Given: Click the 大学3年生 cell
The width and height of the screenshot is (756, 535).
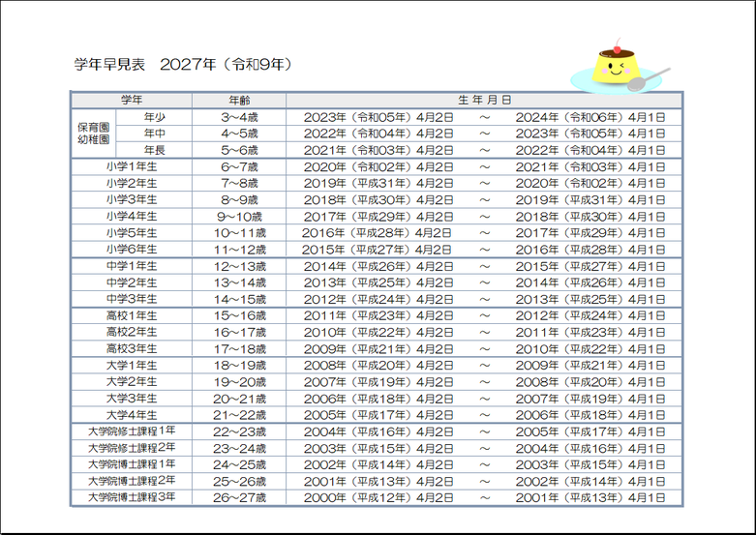Looking at the screenshot, I should (x=132, y=399).
